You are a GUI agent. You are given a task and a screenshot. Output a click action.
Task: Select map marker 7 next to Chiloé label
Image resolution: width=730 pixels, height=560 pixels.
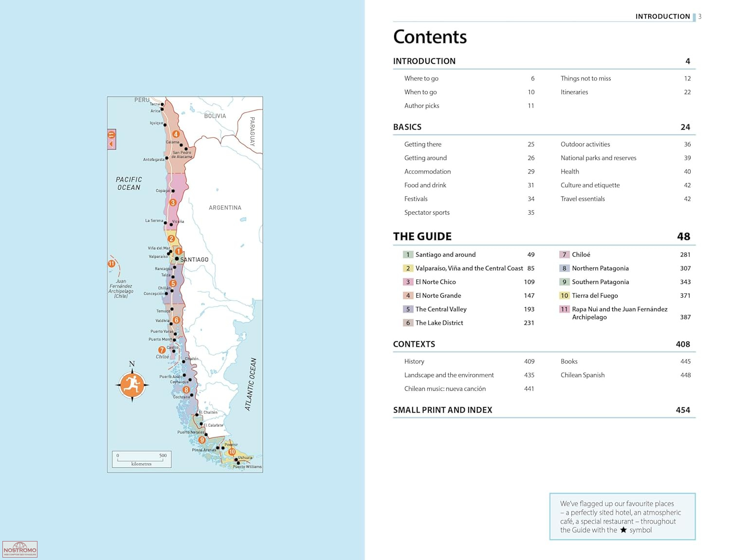162,350
